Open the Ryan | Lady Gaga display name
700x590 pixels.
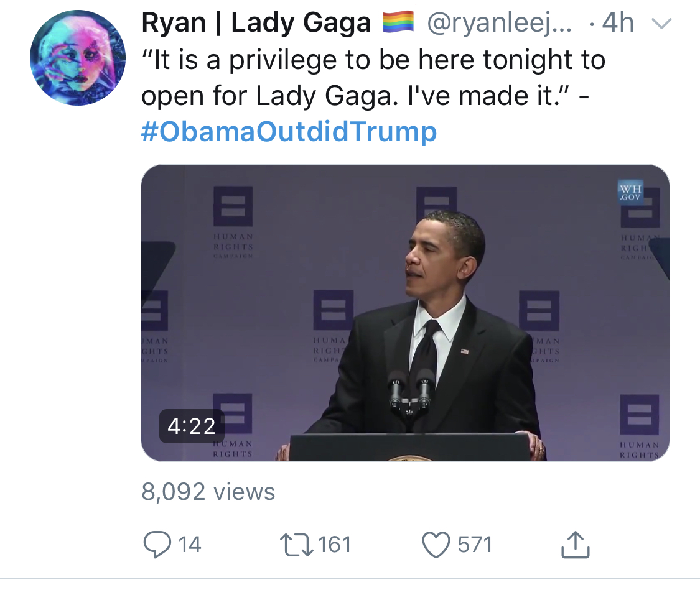pos(256,23)
